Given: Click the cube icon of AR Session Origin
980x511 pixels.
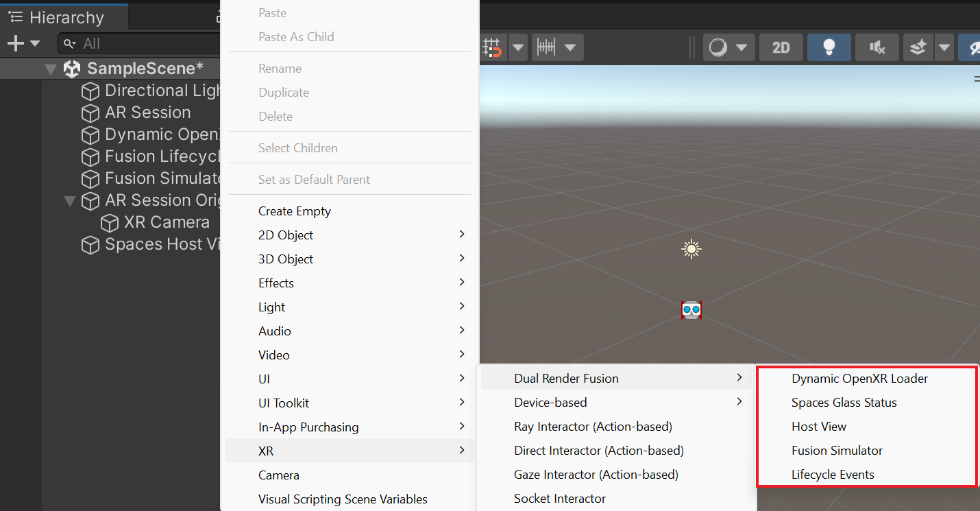Looking at the screenshot, I should (x=90, y=201).
